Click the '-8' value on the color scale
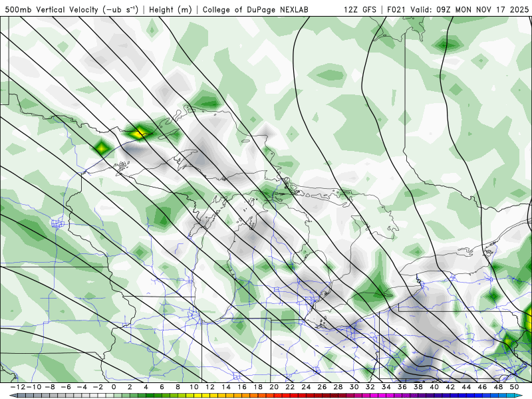The height and width of the screenshot is (399, 532). click(50, 387)
